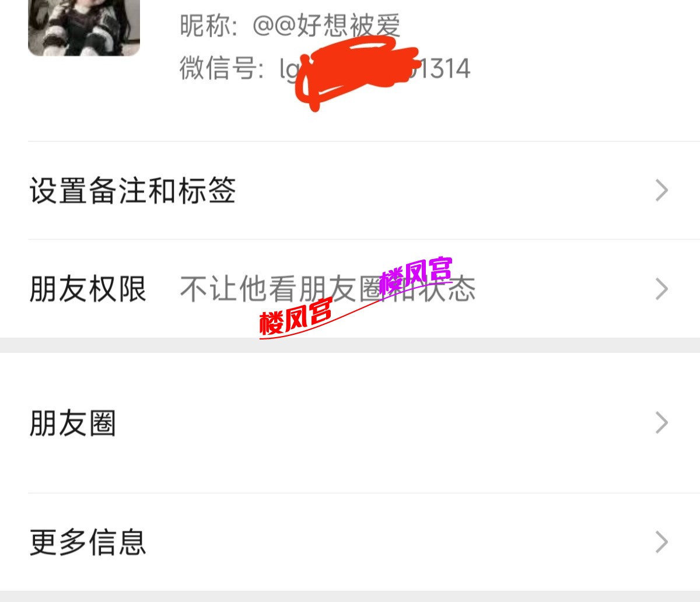Tap the chevron arrow beside 设置备注和标签

(x=661, y=190)
